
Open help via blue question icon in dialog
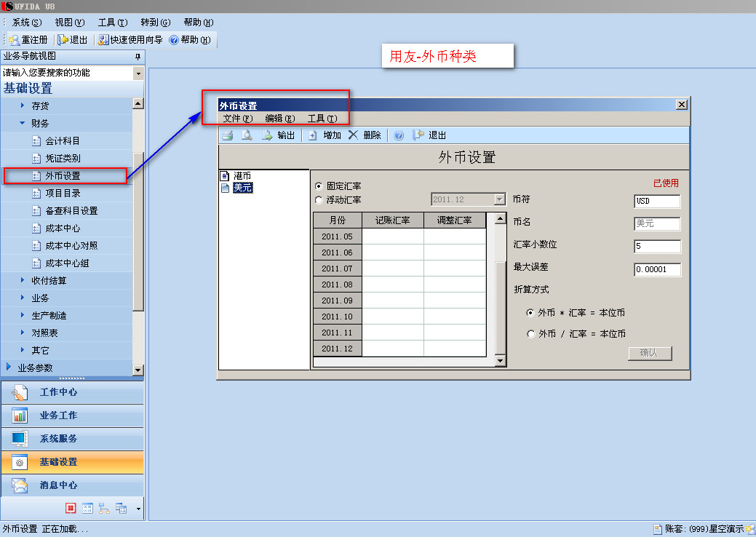coord(399,135)
